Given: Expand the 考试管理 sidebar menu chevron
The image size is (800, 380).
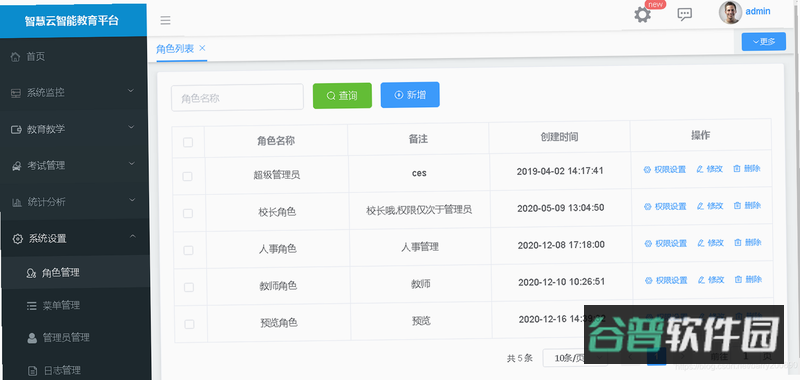Looking at the screenshot, I should (132, 164).
